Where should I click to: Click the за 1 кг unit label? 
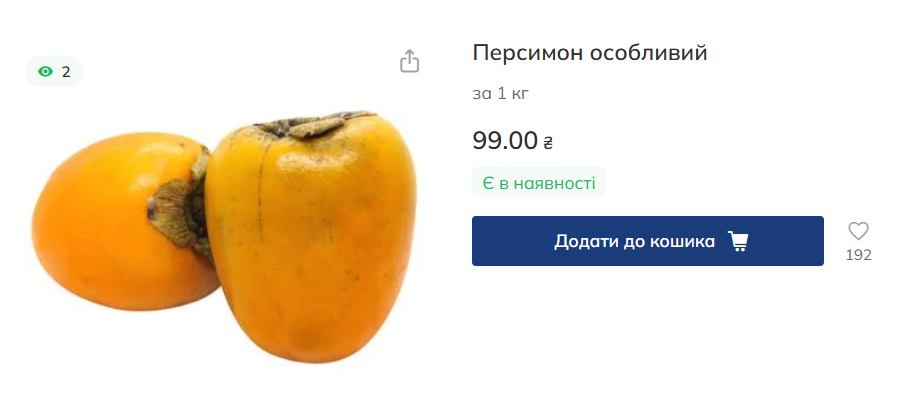[500, 93]
